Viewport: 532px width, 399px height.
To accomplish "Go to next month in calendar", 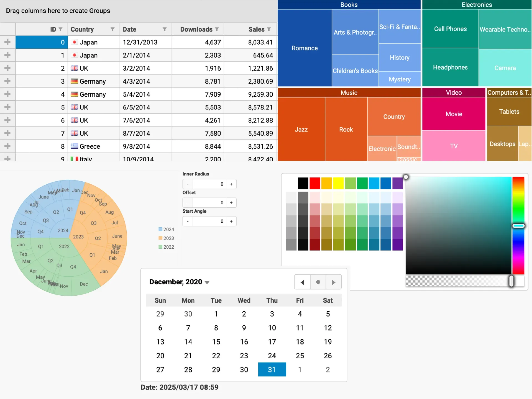I will [333, 282].
